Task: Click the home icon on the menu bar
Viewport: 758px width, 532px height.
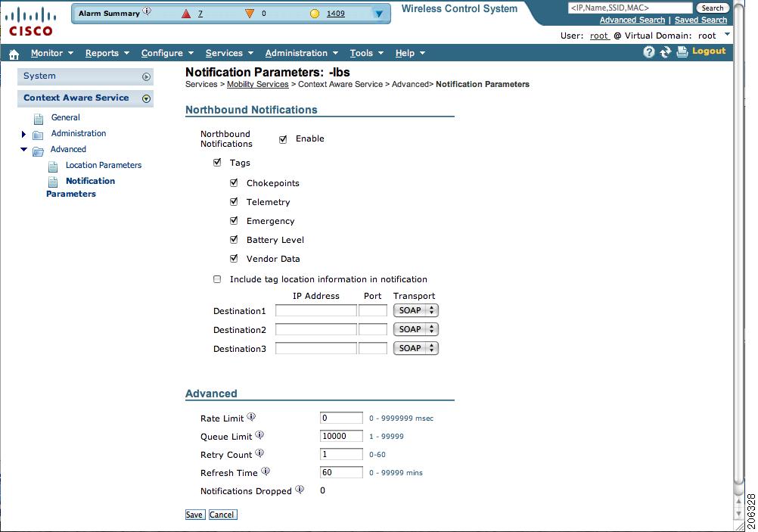Action: [13, 53]
